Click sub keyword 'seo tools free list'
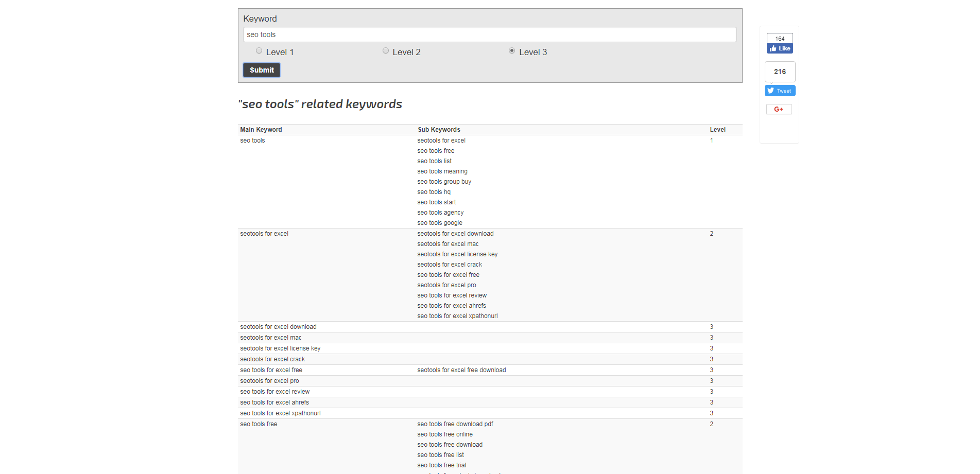 (x=440, y=455)
